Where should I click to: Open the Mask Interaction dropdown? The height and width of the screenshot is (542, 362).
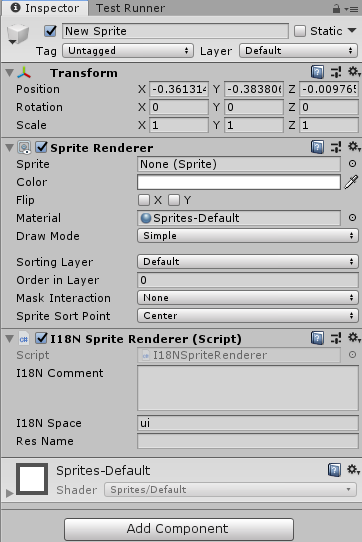[248, 298]
